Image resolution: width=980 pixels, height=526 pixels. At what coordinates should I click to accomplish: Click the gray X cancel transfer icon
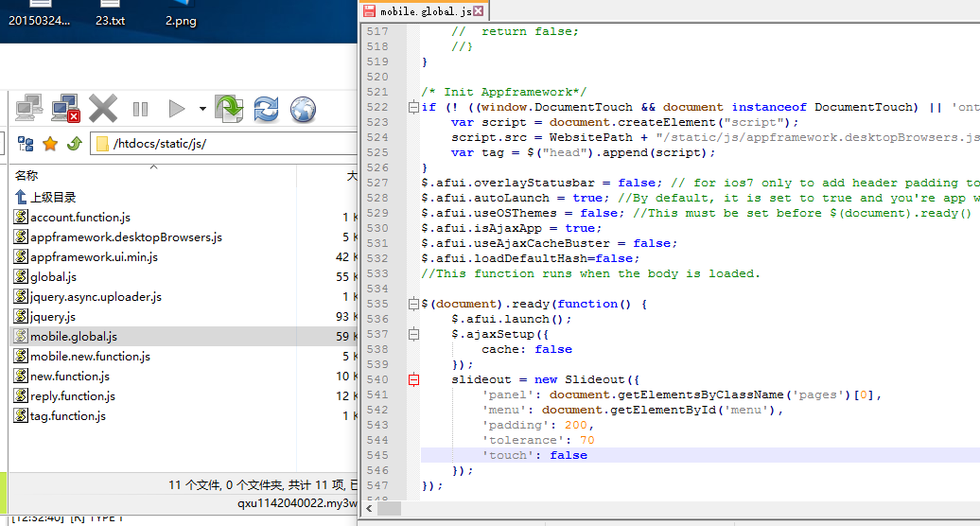[103, 109]
